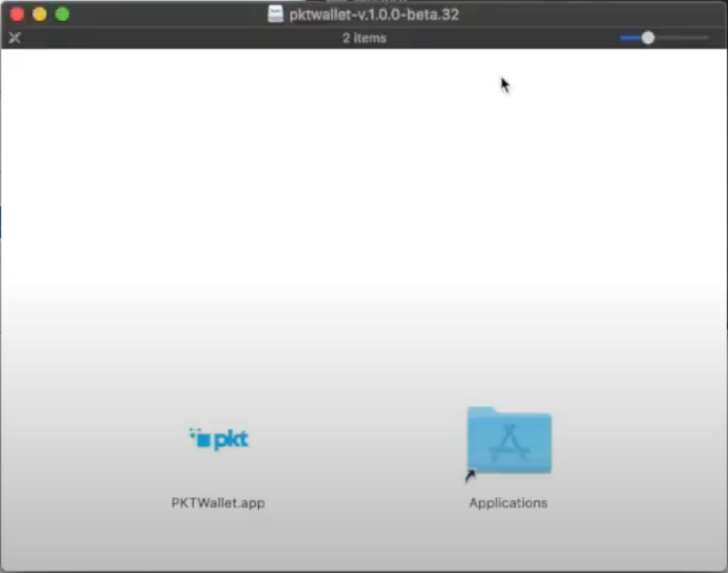Minimize the window with the yellow button
Screen dimensions: 728x573
[40, 15]
